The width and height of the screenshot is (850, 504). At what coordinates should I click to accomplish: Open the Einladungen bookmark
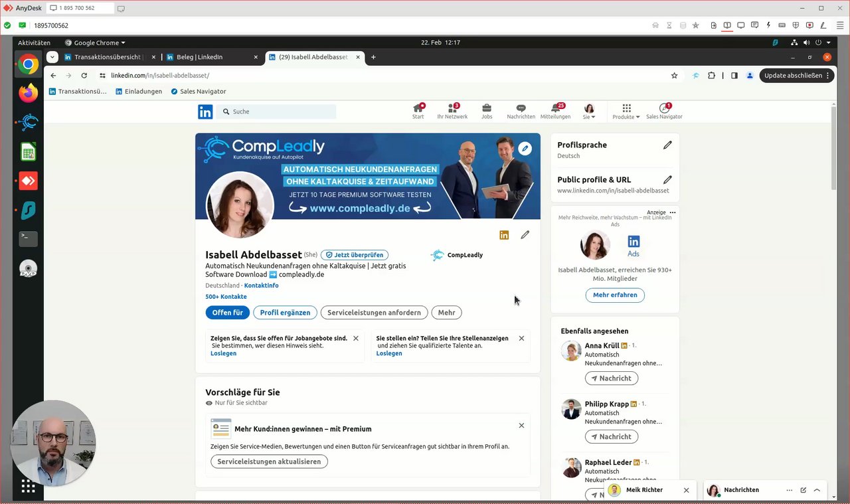pyautogui.click(x=139, y=91)
